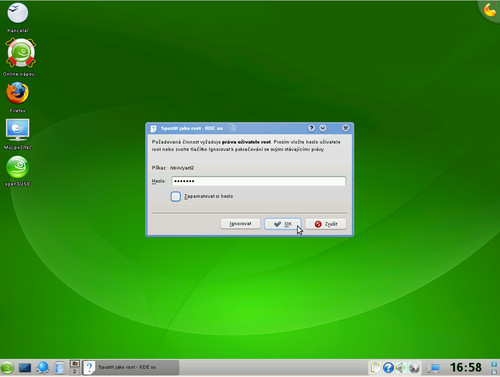Close the KDE su dialog
The height and width of the screenshot is (377, 500).
pyautogui.click(x=346, y=128)
